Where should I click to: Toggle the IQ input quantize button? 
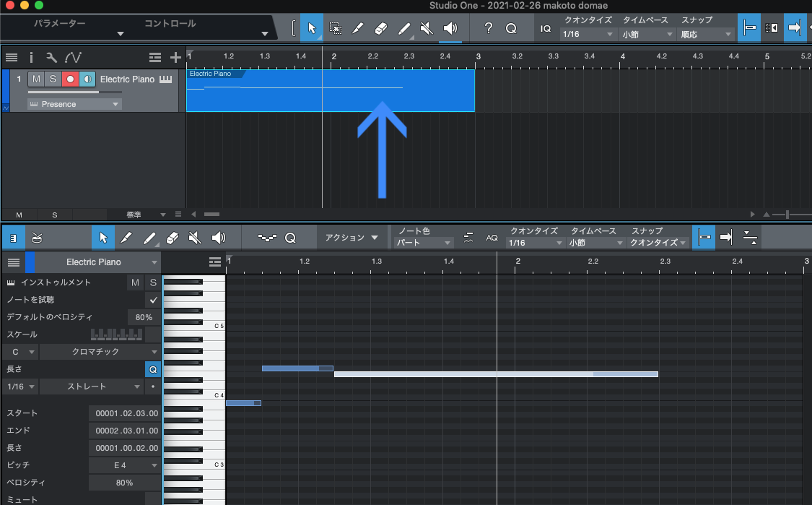pos(546,28)
